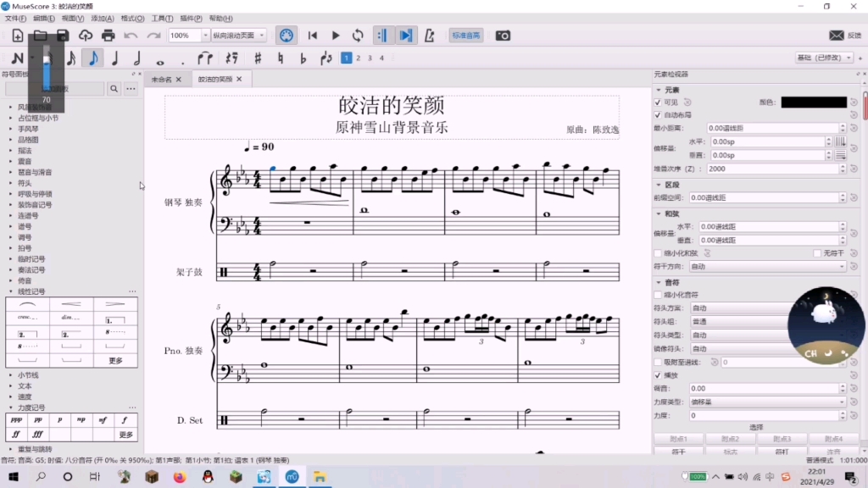Click the concert pitch (标准音高) button
The width and height of the screenshot is (868, 488).
click(466, 36)
